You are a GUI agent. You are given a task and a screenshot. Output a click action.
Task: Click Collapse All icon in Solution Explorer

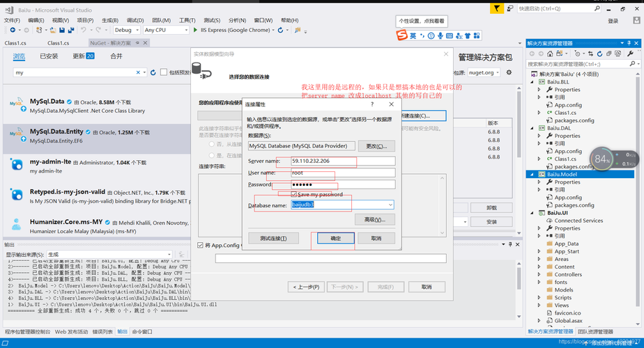[x=608, y=54]
